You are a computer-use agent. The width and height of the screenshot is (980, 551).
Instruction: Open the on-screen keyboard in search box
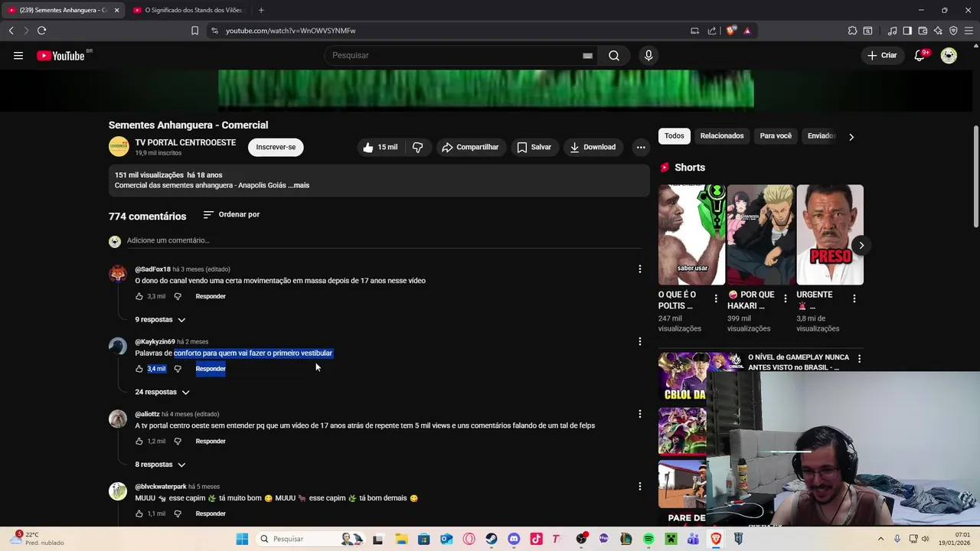point(587,55)
